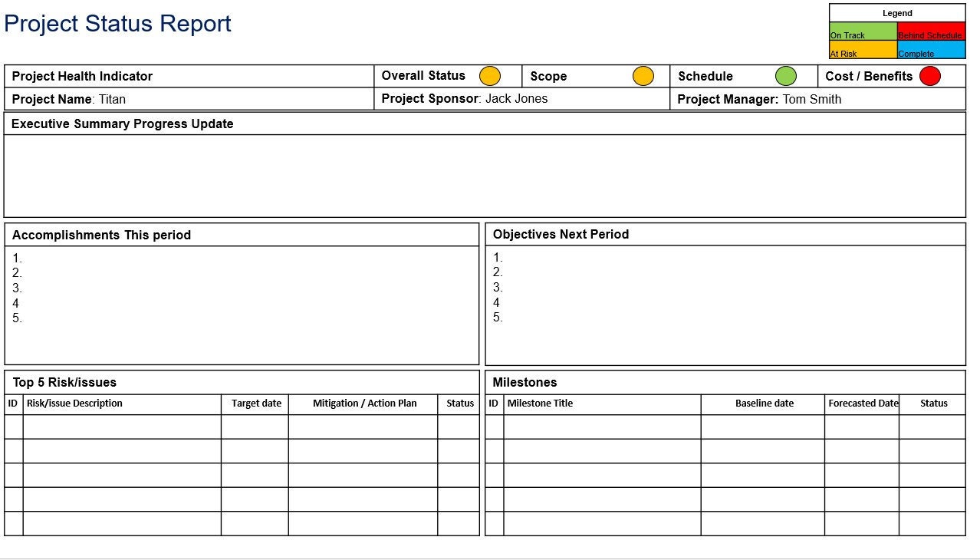Click the Target date column header
This screenshot has height=560, width=980.
(x=256, y=404)
